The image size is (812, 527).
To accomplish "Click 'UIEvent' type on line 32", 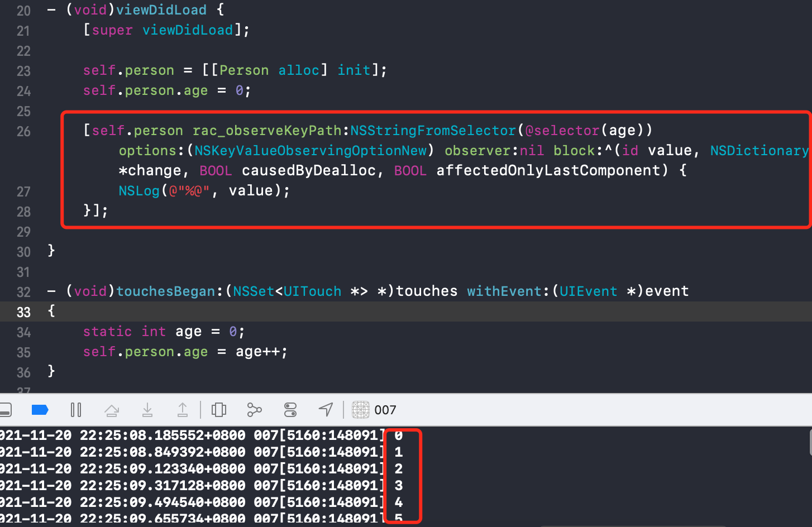I will coord(589,291).
